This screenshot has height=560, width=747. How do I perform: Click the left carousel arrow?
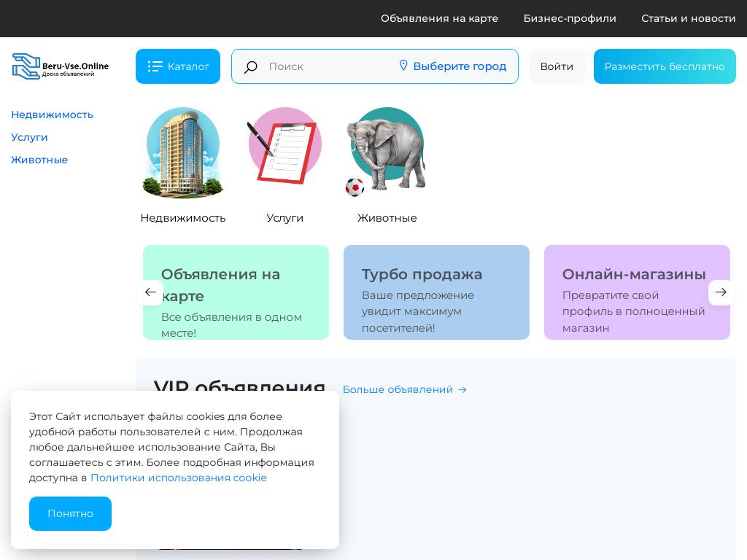(151, 292)
